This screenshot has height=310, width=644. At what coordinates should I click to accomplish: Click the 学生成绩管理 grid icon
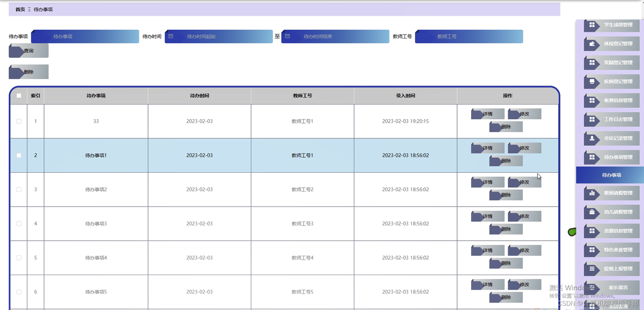click(592, 25)
